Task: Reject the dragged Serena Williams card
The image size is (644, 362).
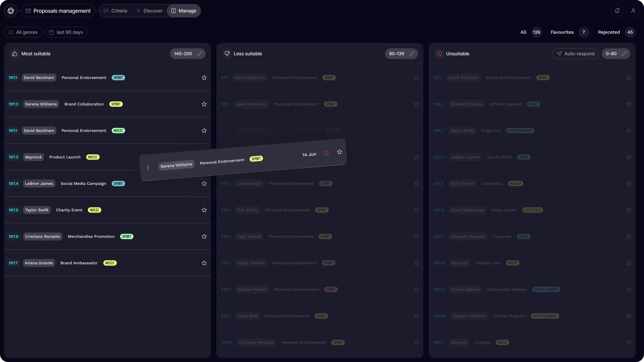Action: point(326,153)
